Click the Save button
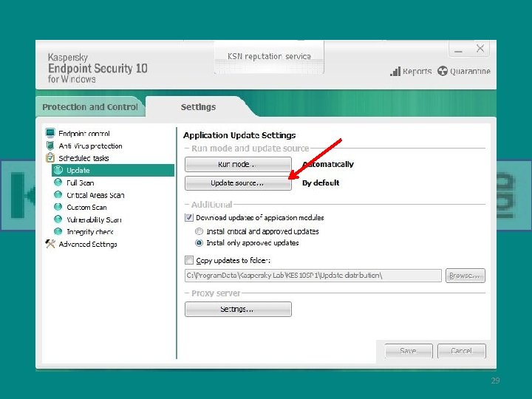Viewport: 532px width, 399px height. click(x=409, y=351)
